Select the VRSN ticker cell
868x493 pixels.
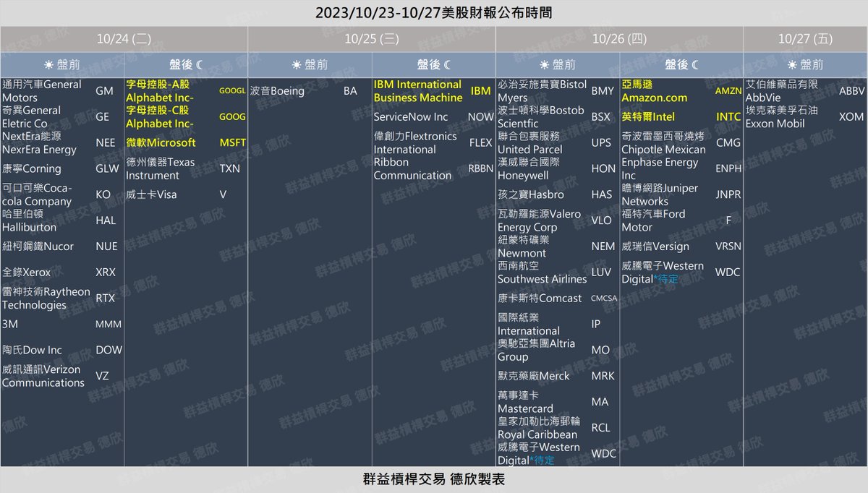pos(728,246)
